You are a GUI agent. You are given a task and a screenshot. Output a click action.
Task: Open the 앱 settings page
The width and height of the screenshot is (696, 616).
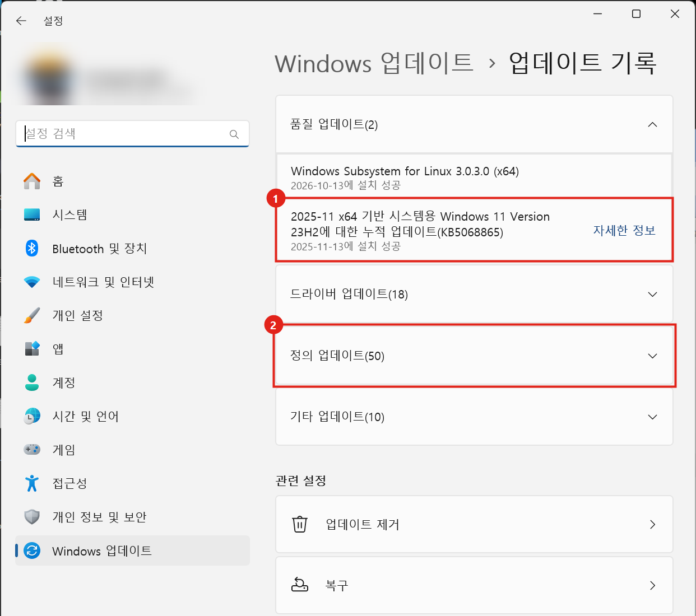click(132, 349)
